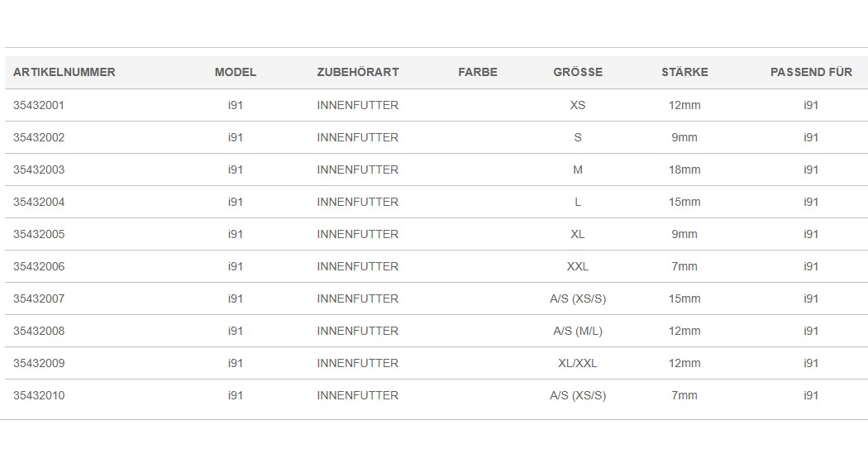Click the MODEL column header
The height and width of the screenshot is (468, 868).
tap(236, 72)
